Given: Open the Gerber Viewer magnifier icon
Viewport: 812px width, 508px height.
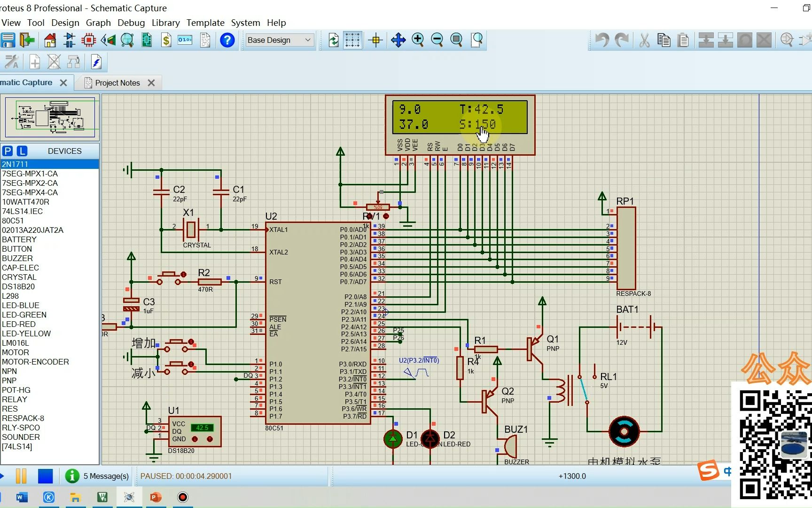Looking at the screenshot, I should (127, 40).
